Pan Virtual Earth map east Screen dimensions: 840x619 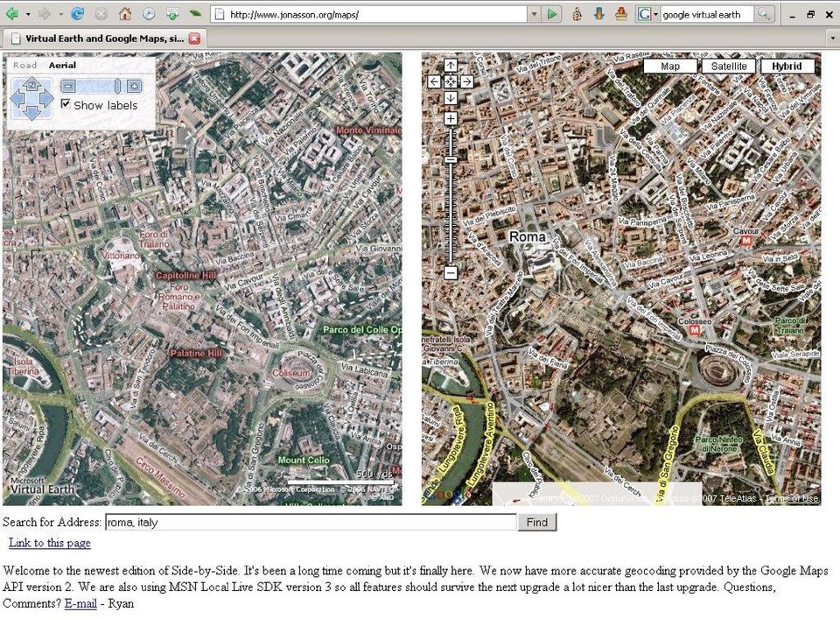(46, 99)
